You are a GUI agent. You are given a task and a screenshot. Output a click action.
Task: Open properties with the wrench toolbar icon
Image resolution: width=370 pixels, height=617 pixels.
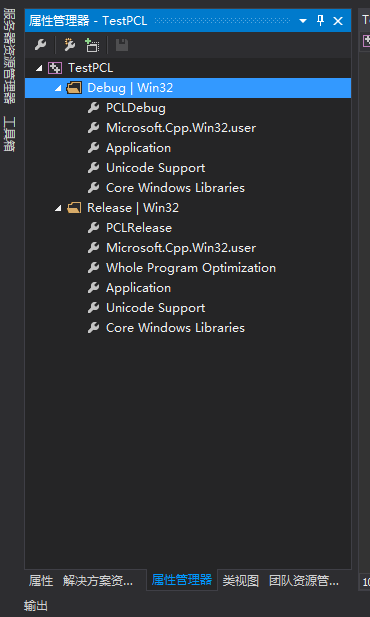41,45
